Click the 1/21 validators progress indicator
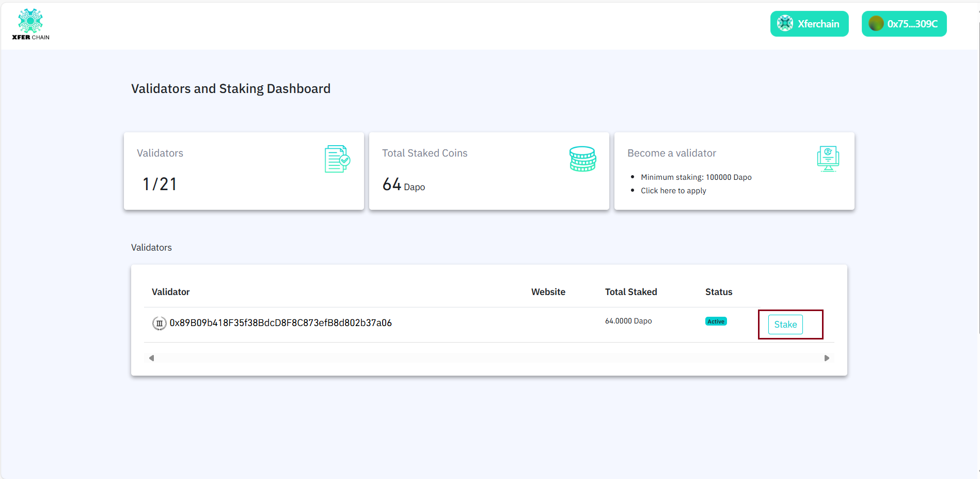980x479 pixels. click(x=159, y=183)
